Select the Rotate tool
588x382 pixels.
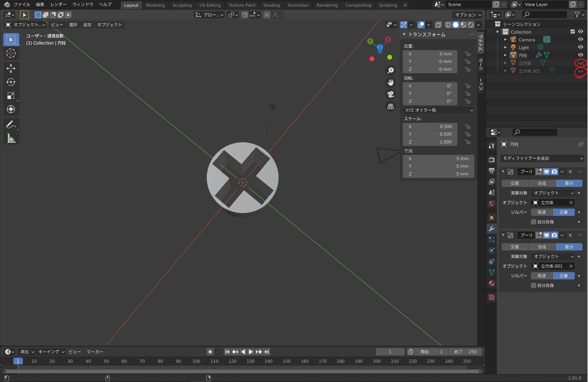[11, 82]
